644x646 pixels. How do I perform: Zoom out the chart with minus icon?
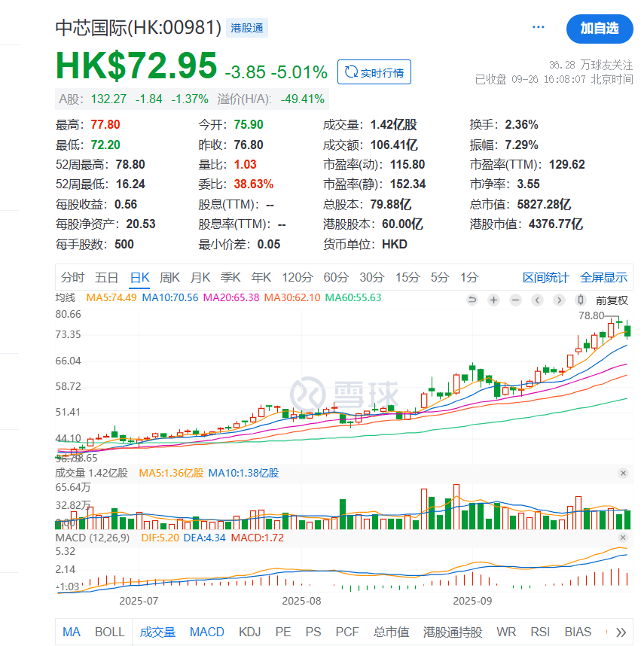(x=515, y=300)
